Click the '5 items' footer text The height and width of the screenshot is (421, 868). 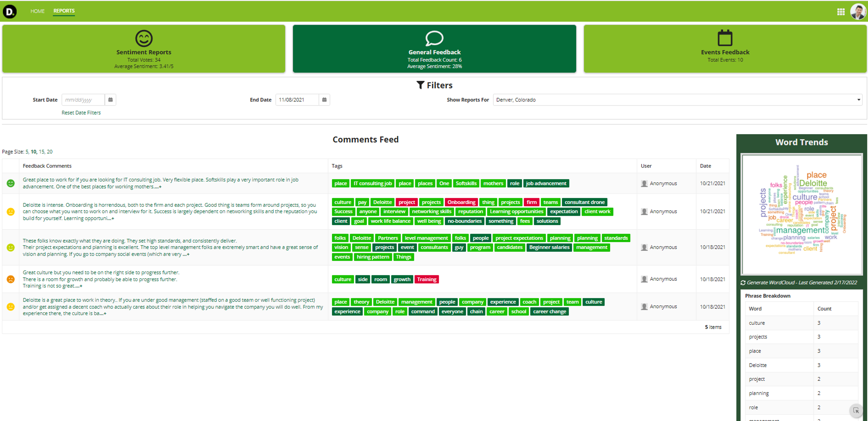(x=713, y=327)
